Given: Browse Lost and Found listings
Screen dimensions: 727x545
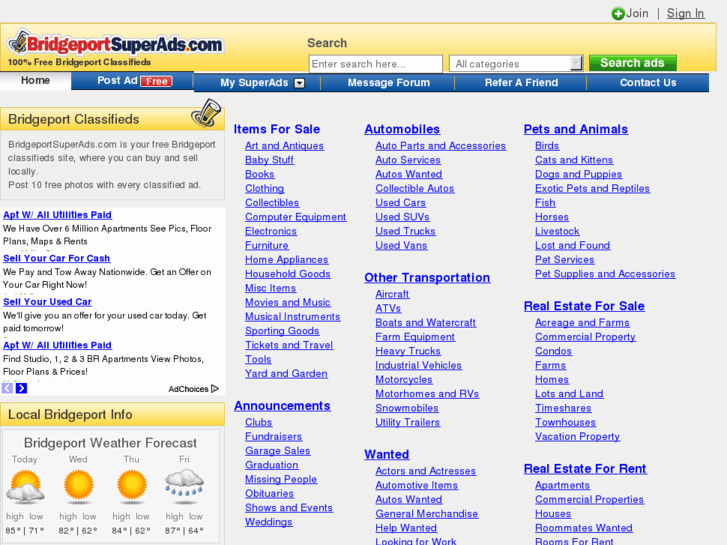Looking at the screenshot, I should (573, 245).
